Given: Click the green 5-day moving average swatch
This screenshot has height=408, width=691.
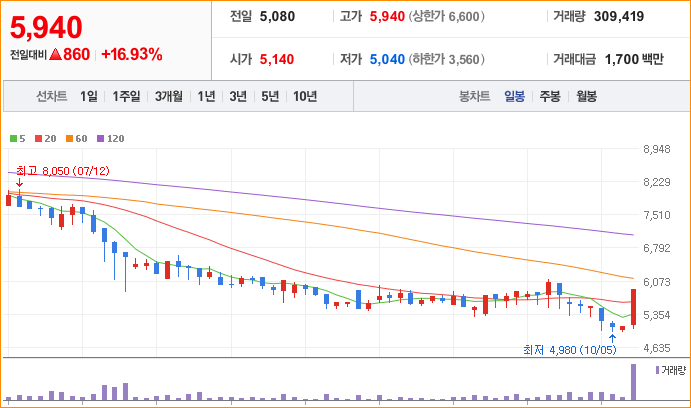Looking at the screenshot, I should point(14,139).
